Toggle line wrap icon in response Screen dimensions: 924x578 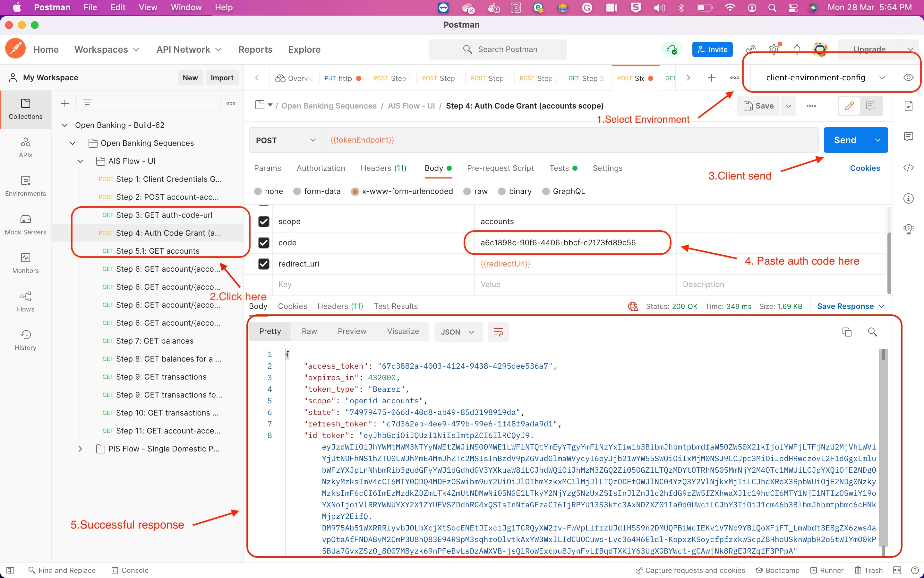498,332
